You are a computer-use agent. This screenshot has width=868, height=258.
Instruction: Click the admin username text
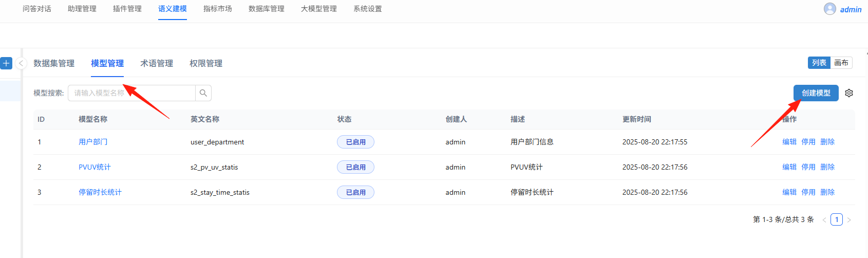pos(851,9)
